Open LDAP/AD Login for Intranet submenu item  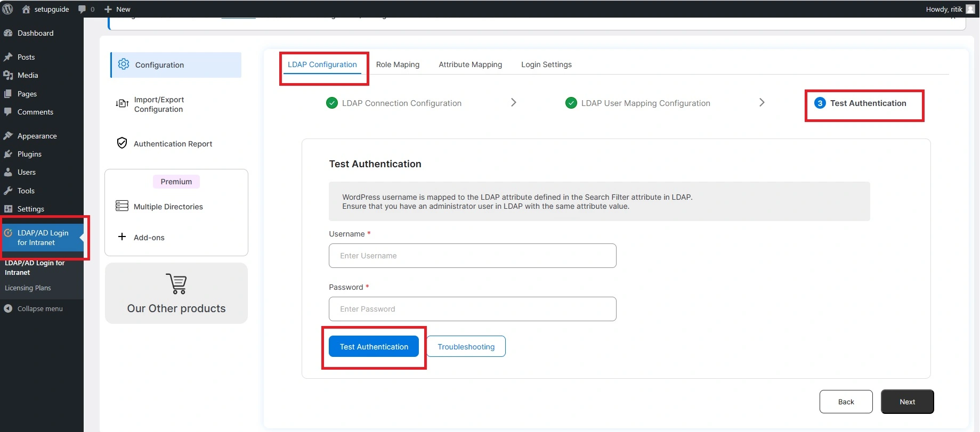(35, 267)
